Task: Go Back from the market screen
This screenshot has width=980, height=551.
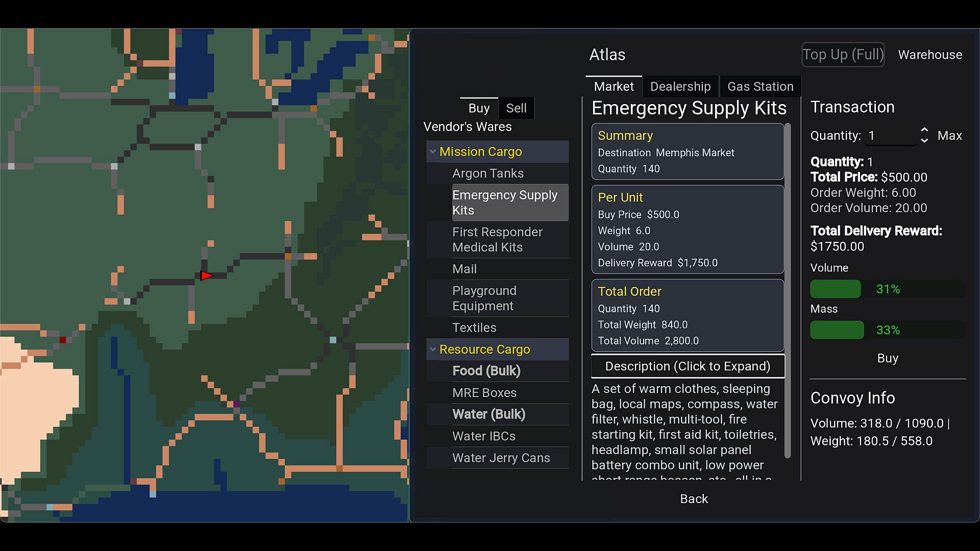Action: [x=694, y=498]
